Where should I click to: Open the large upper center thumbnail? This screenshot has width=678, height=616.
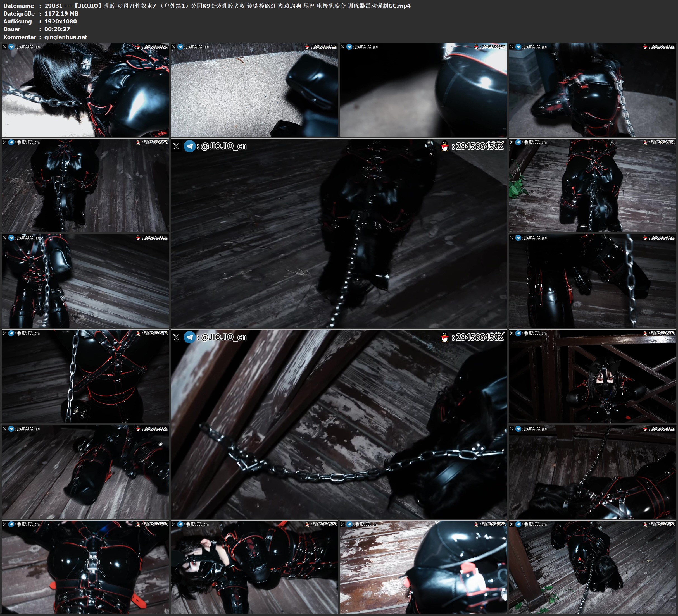339,233
